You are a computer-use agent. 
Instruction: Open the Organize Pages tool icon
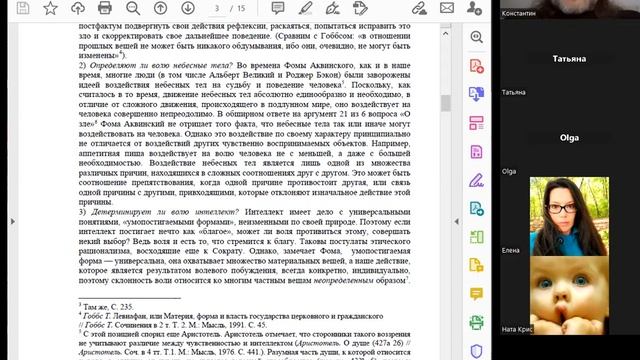476,123
